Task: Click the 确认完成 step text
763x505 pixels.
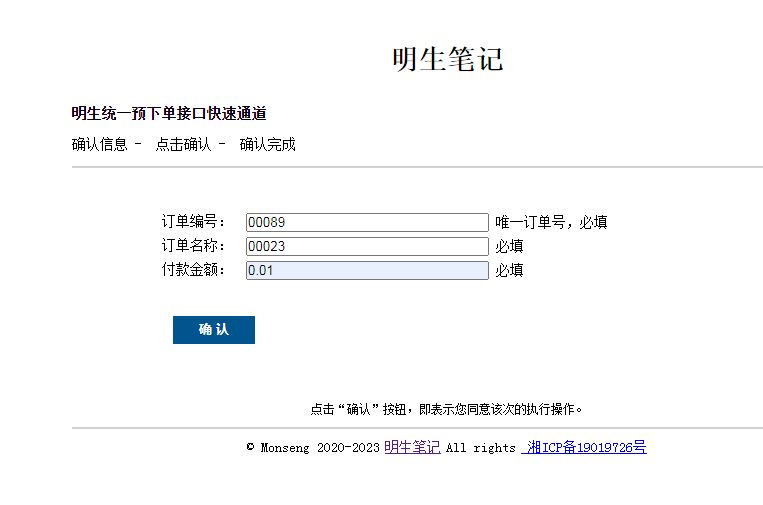Action: point(268,144)
